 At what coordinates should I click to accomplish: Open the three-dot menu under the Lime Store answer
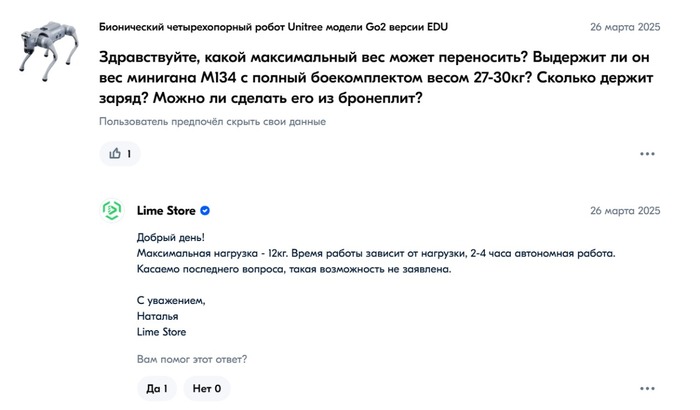coord(647,389)
